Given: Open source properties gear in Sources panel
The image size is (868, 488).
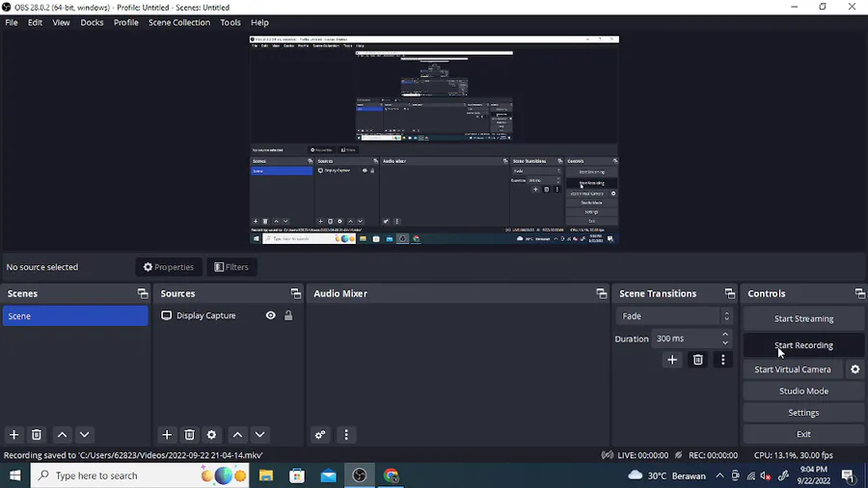Looking at the screenshot, I should (211, 435).
